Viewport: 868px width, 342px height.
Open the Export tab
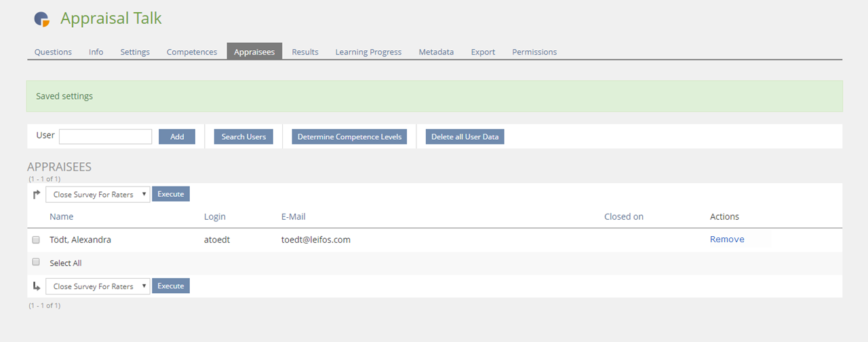[x=483, y=52]
